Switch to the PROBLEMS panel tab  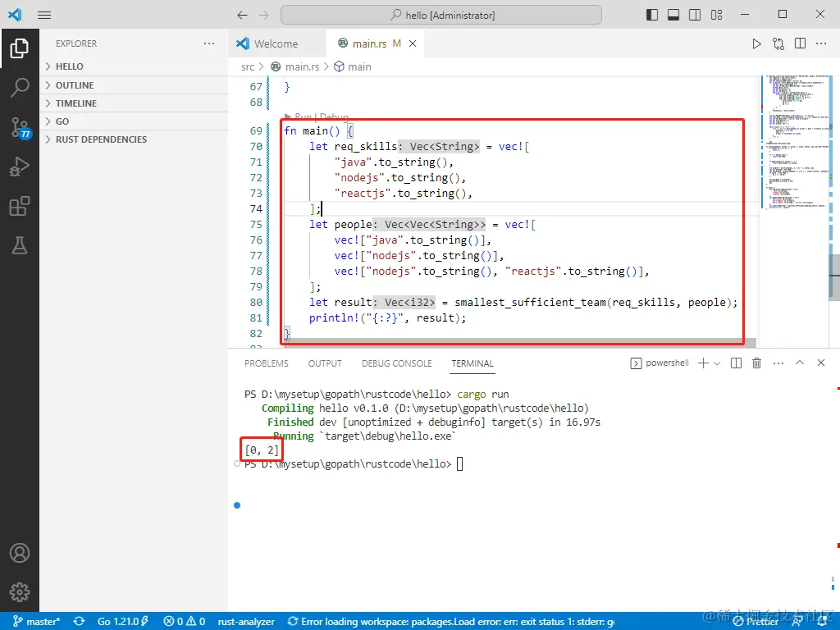click(267, 363)
